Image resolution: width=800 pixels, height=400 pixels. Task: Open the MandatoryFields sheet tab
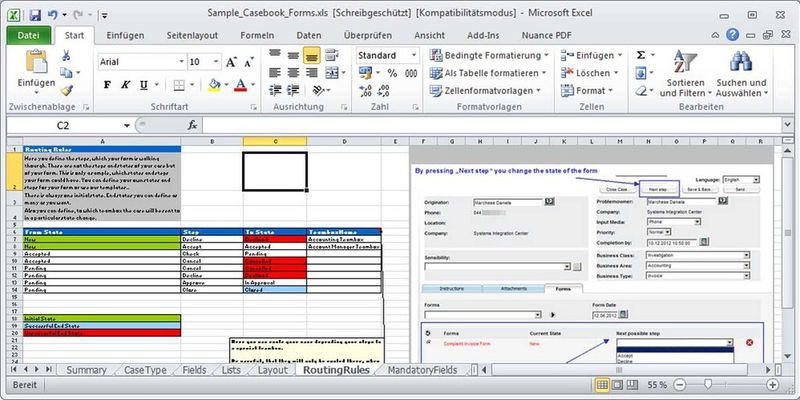422,370
